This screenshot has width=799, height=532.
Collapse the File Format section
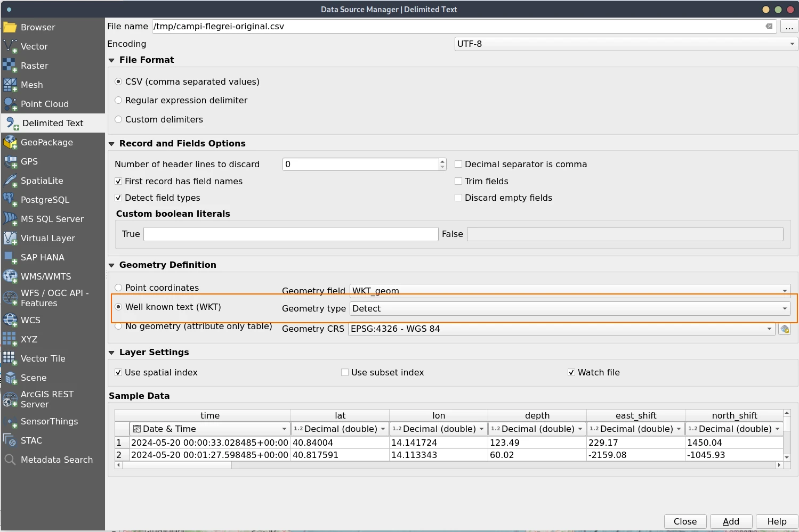(x=111, y=60)
